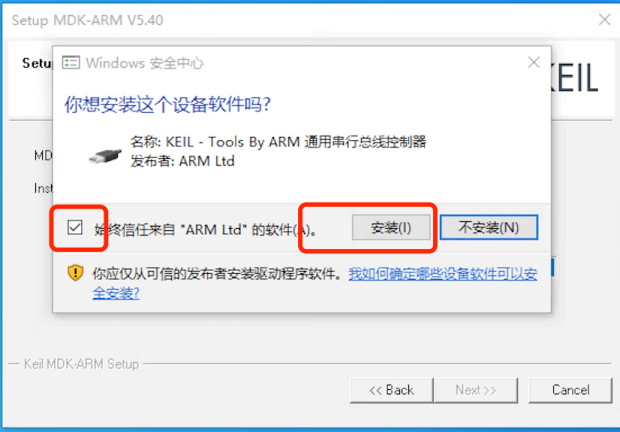Viewport: 620px width, 432px height.
Task: Select the 名称: KEIL - Tools By ARM text
Action: coord(215,141)
